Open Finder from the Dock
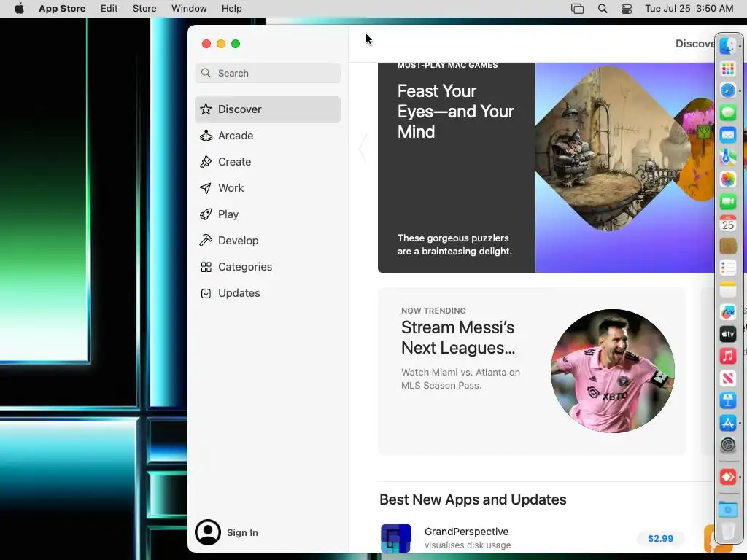The width and height of the screenshot is (747, 560). (x=727, y=46)
